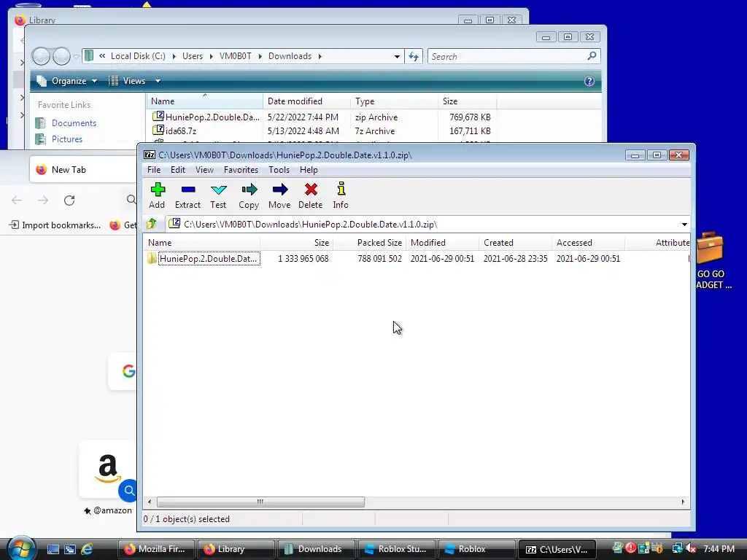Sort Downloads by Date modified column

coord(306,101)
